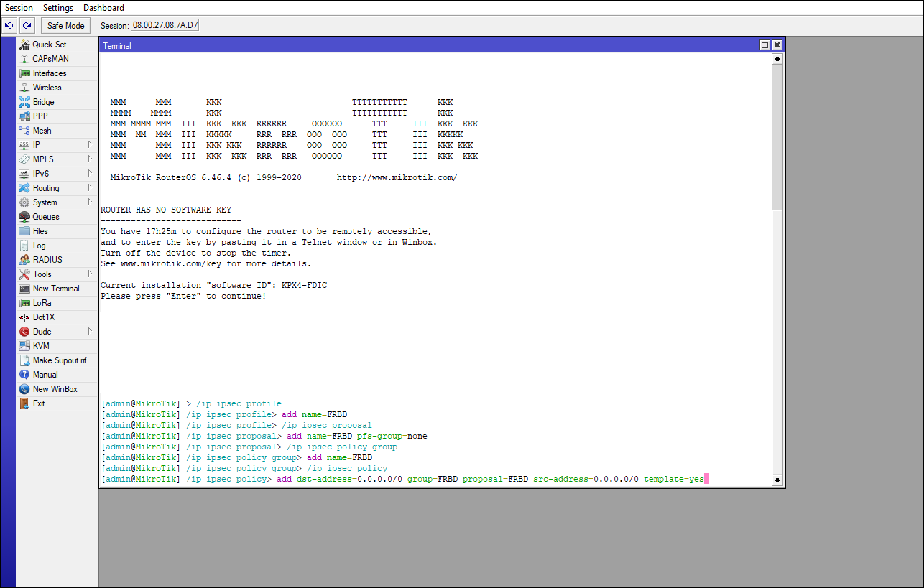The width and height of the screenshot is (924, 588).
Task: View the router Log
Action: tap(38, 245)
